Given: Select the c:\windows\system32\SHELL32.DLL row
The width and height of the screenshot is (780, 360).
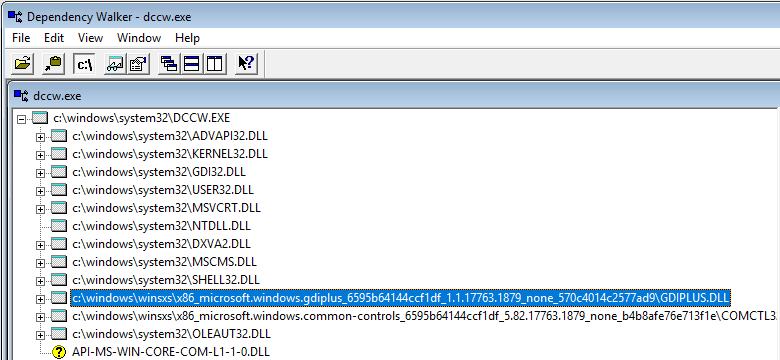Looking at the screenshot, I should 166,279.
